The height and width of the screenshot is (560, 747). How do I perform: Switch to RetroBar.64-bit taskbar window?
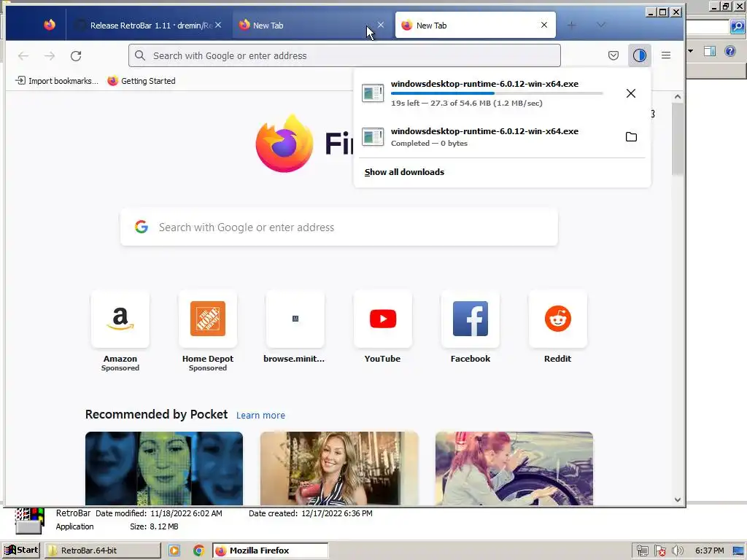[103, 551]
